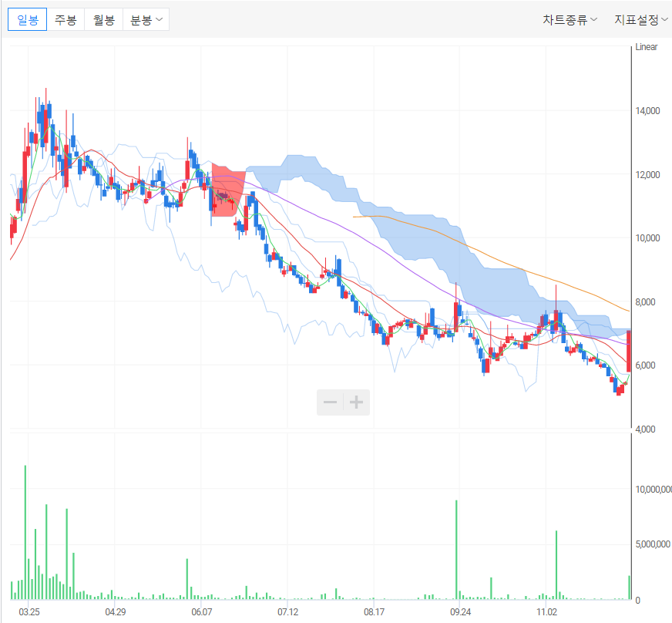Click the 09.24 date axis label

pos(460,612)
